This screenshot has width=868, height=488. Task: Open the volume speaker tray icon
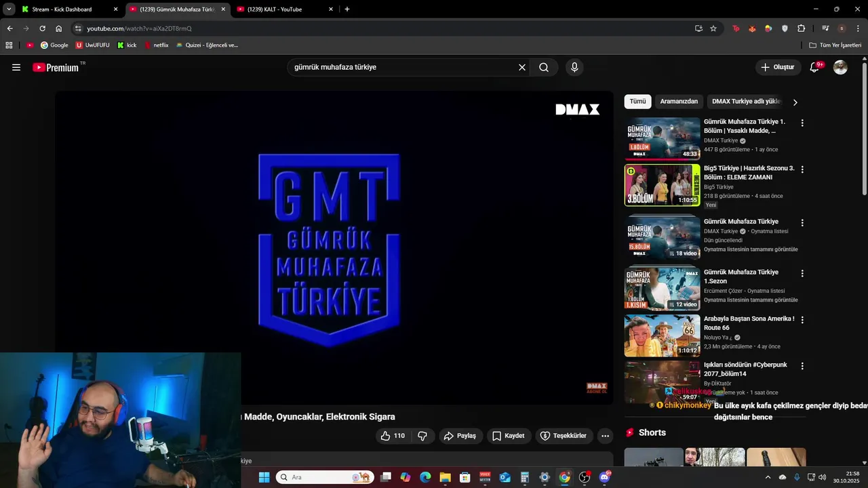(823, 477)
